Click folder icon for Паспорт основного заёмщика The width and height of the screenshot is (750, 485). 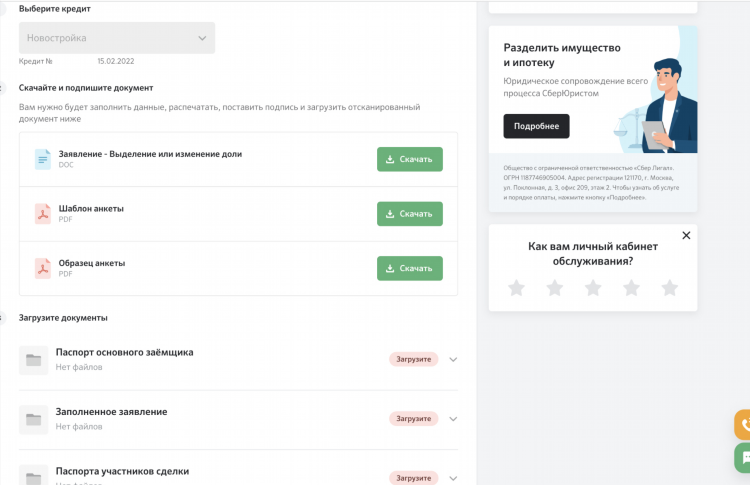[x=33, y=360]
